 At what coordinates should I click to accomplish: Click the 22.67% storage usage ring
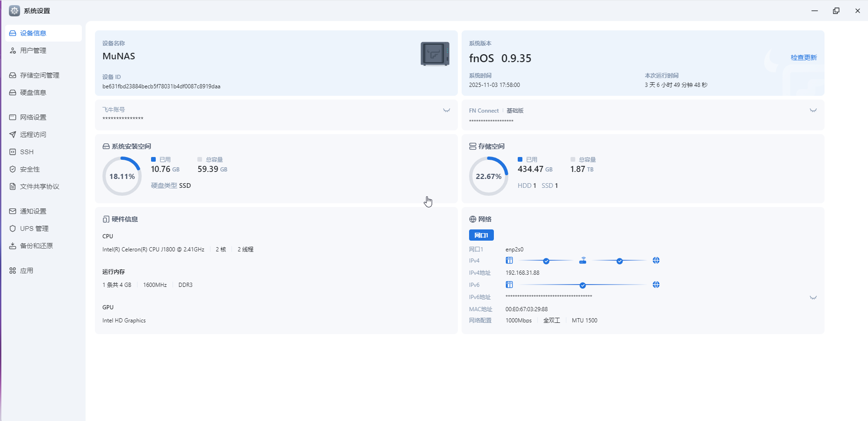[489, 176]
